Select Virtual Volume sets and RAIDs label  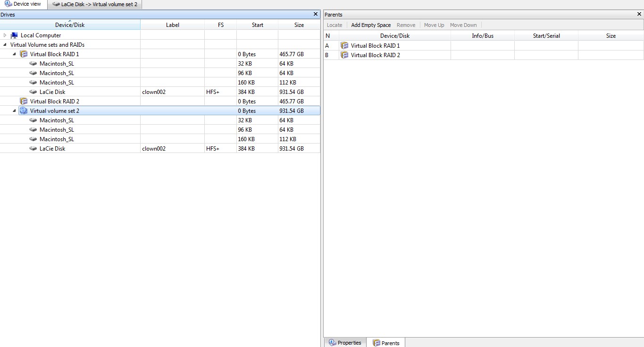pyautogui.click(x=47, y=45)
